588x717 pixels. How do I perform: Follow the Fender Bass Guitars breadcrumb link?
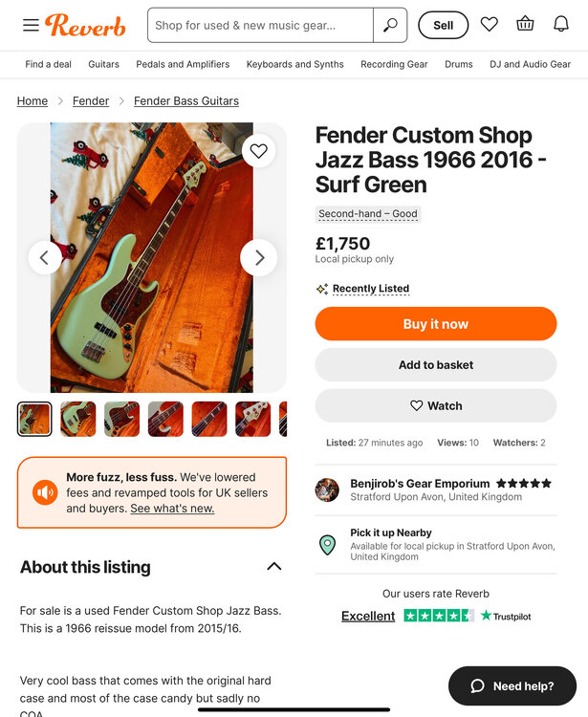[x=186, y=100]
